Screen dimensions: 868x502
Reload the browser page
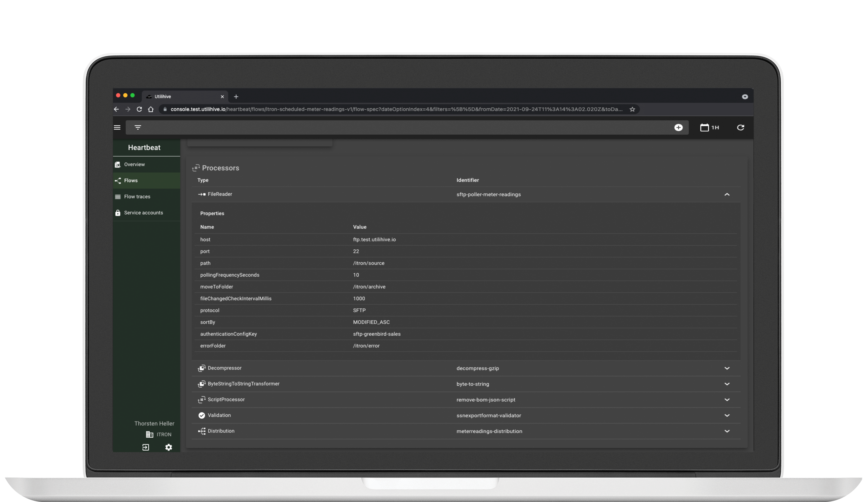(x=139, y=109)
